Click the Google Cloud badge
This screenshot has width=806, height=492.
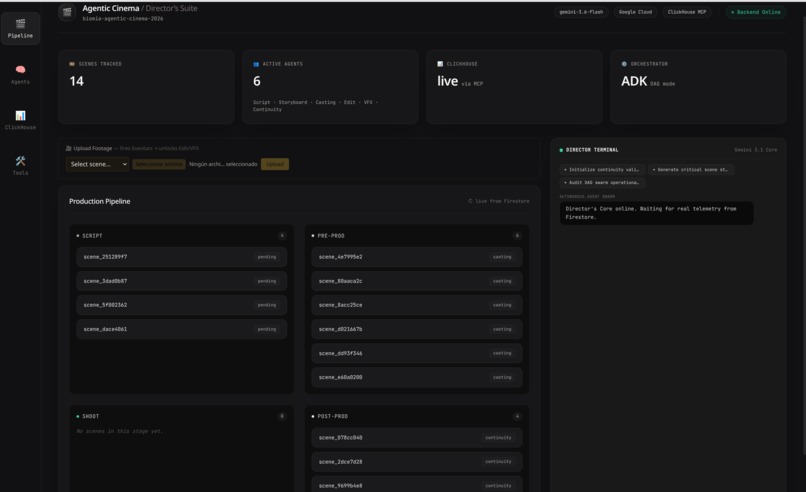pos(635,12)
